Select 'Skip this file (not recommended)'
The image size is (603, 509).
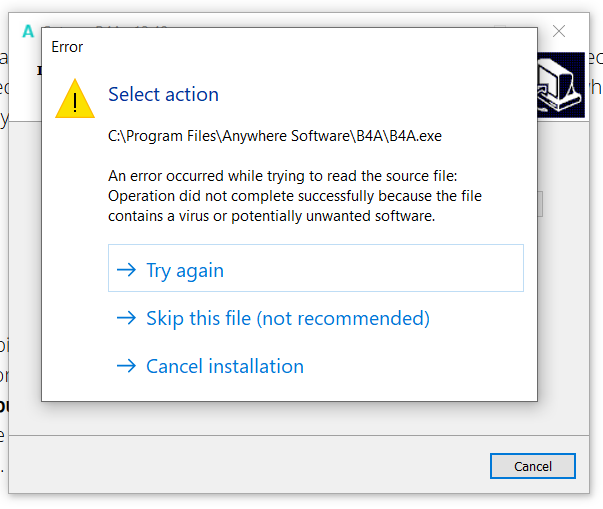[x=287, y=318]
